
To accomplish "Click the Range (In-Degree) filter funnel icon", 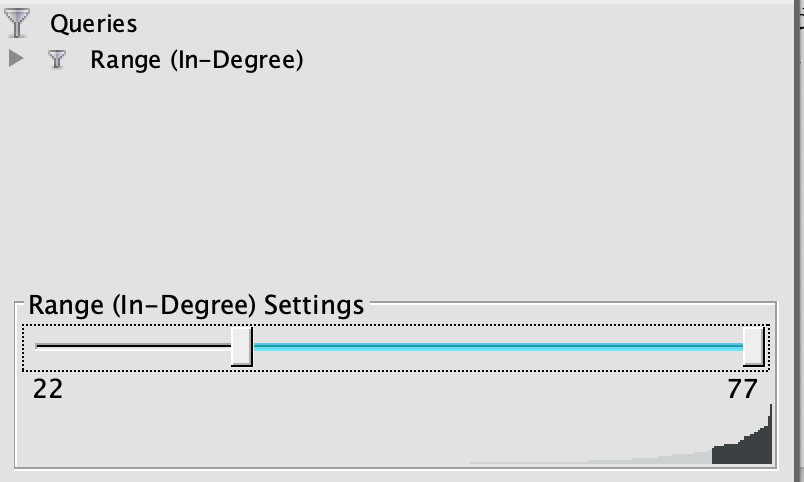I will [x=57, y=59].
